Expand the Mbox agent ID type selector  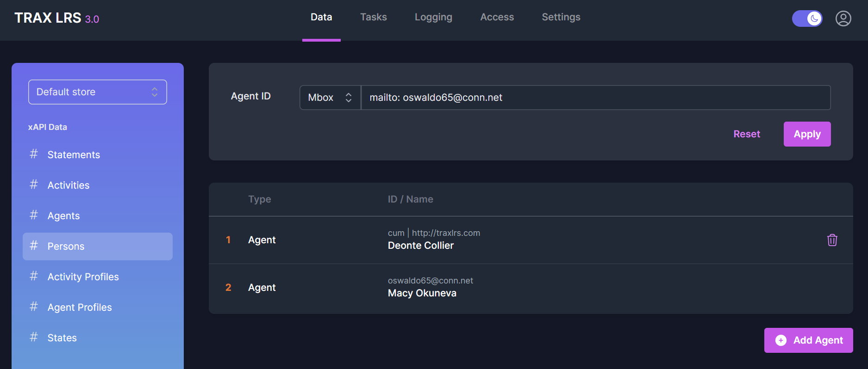tap(330, 98)
